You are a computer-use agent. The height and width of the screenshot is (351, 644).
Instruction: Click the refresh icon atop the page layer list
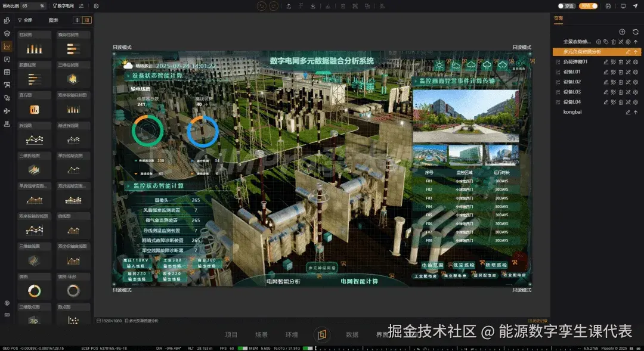tap(636, 31)
